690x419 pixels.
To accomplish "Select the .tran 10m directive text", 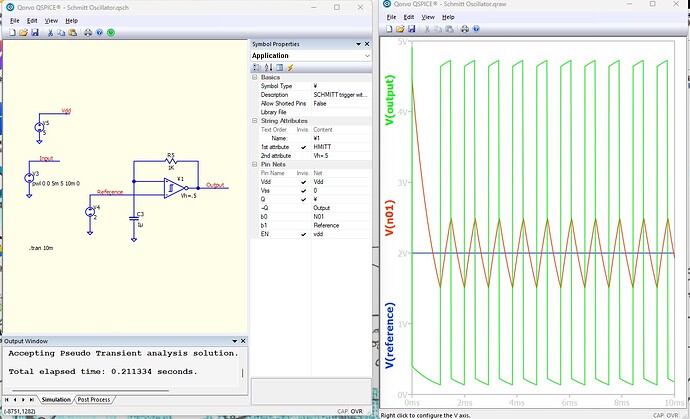I will (40, 248).
